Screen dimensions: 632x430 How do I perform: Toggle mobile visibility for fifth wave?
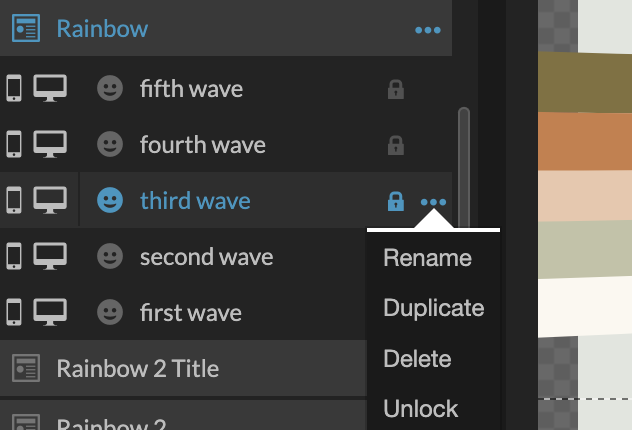[14, 88]
